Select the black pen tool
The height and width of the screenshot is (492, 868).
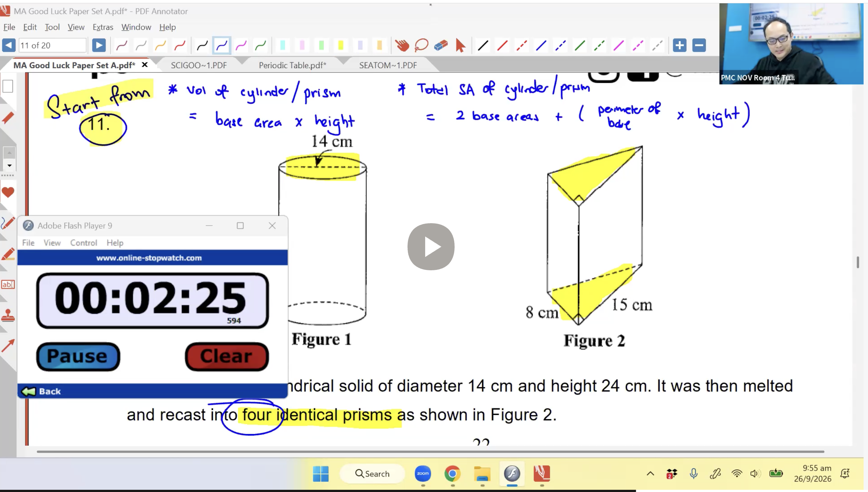coord(202,46)
